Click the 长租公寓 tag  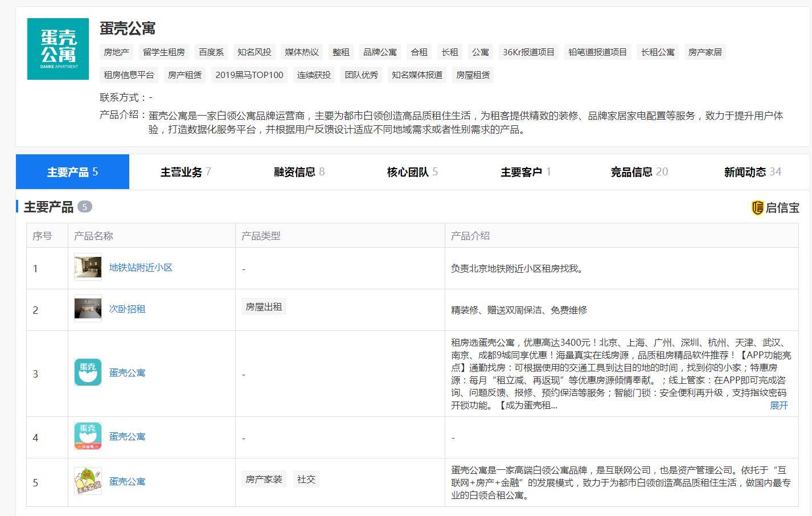[658, 52]
